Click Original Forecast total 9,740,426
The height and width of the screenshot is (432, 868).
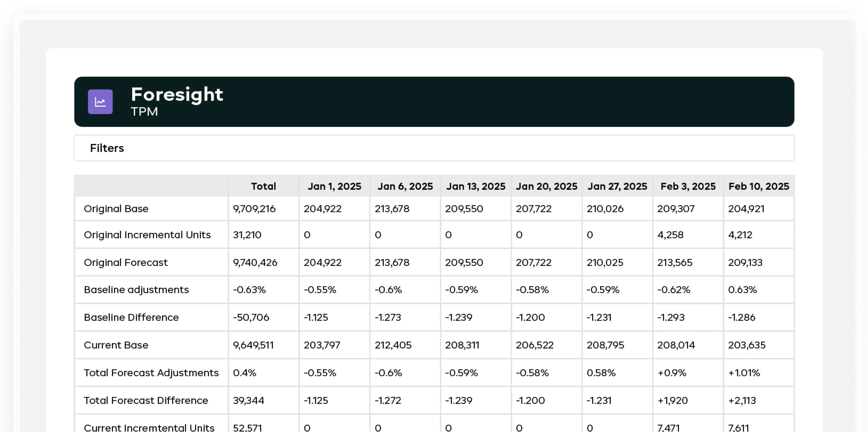255,262
